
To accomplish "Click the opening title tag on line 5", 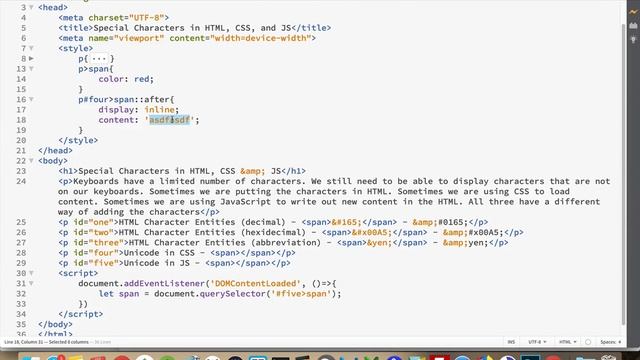I will [x=76, y=28].
